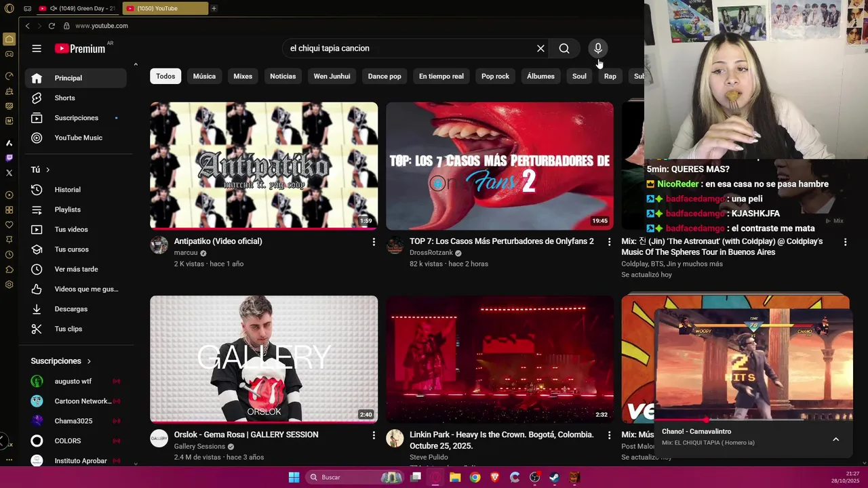Viewport: 868px width, 488px height.
Task: Open Opera sidebar settings gear
Action: pos(9,285)
